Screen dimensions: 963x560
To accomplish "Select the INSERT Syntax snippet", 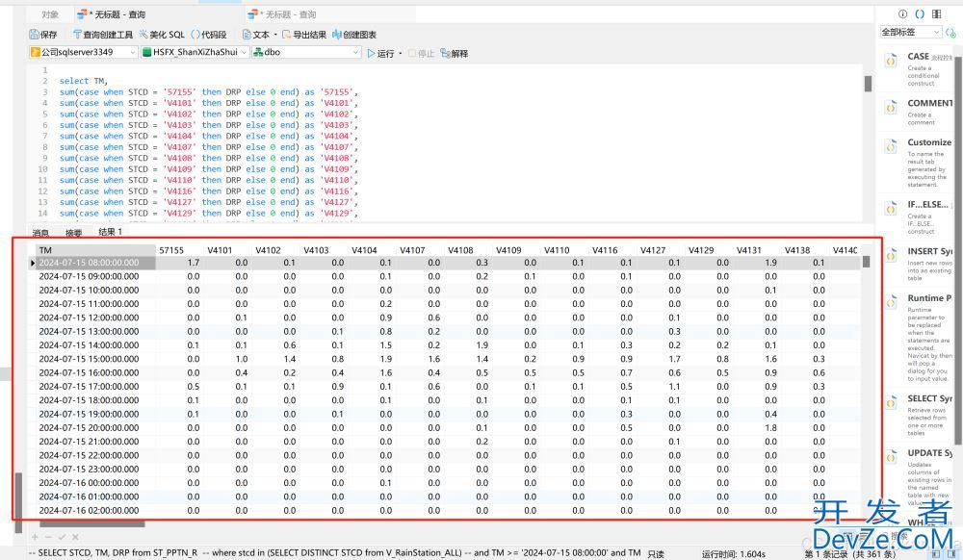I will pyautogui.click(x=917, y=265).
